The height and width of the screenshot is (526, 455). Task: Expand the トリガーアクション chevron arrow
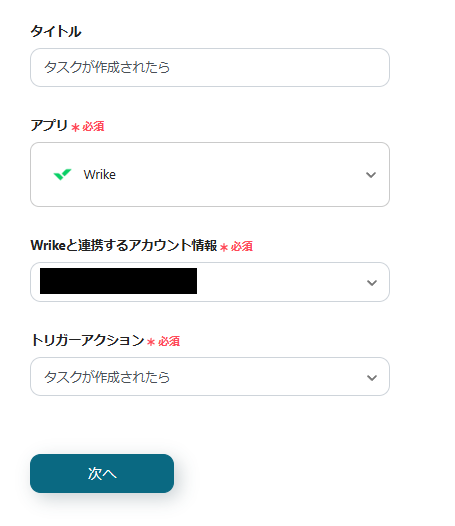coord(372,378)
